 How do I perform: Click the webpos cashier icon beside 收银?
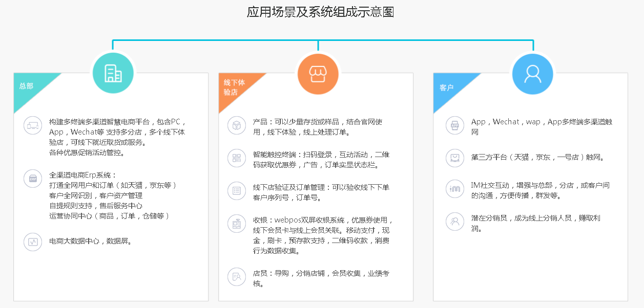(x=237, y=224)
